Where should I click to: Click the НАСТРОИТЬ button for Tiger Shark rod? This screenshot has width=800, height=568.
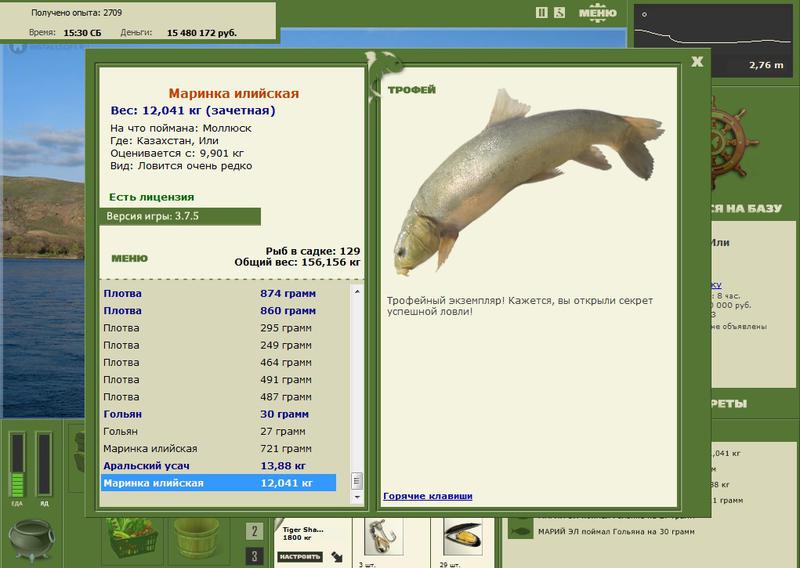pos(301,557)
